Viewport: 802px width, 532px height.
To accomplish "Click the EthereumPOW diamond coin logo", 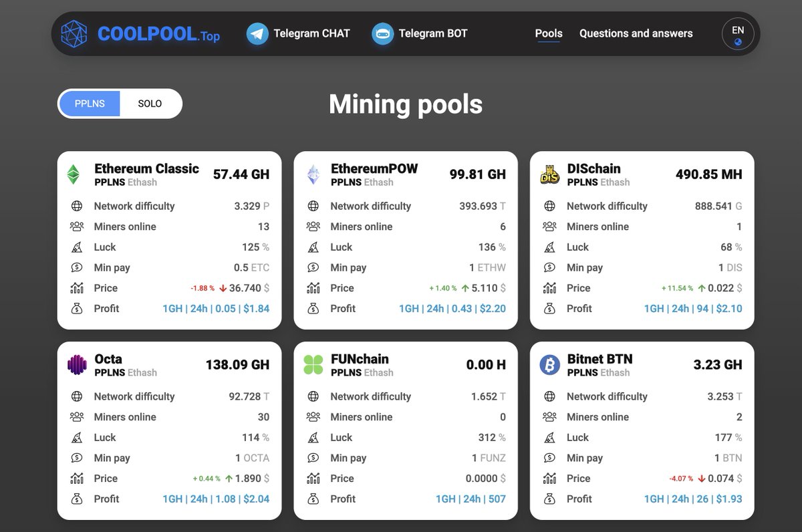I will tap(313, 174).
